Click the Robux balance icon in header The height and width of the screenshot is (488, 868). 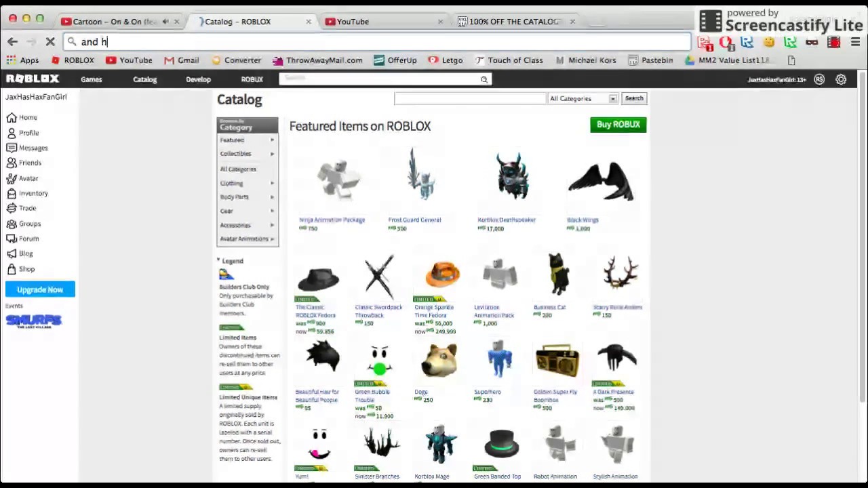(x=819, y=79)
